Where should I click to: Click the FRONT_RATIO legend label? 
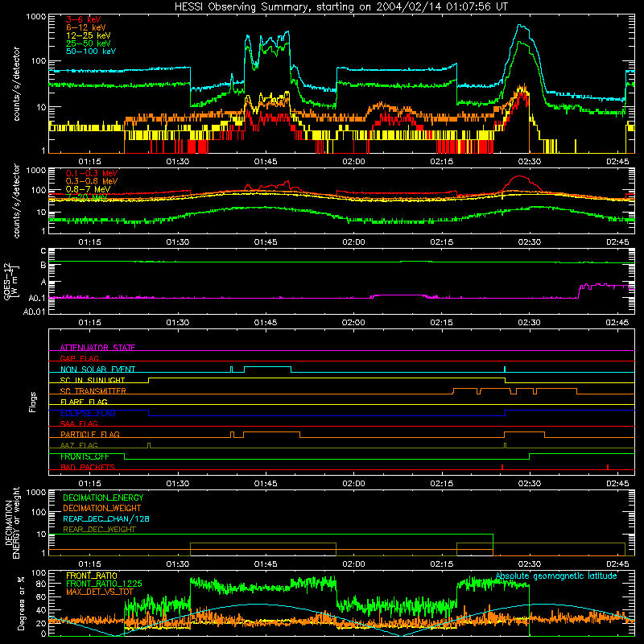91,576
